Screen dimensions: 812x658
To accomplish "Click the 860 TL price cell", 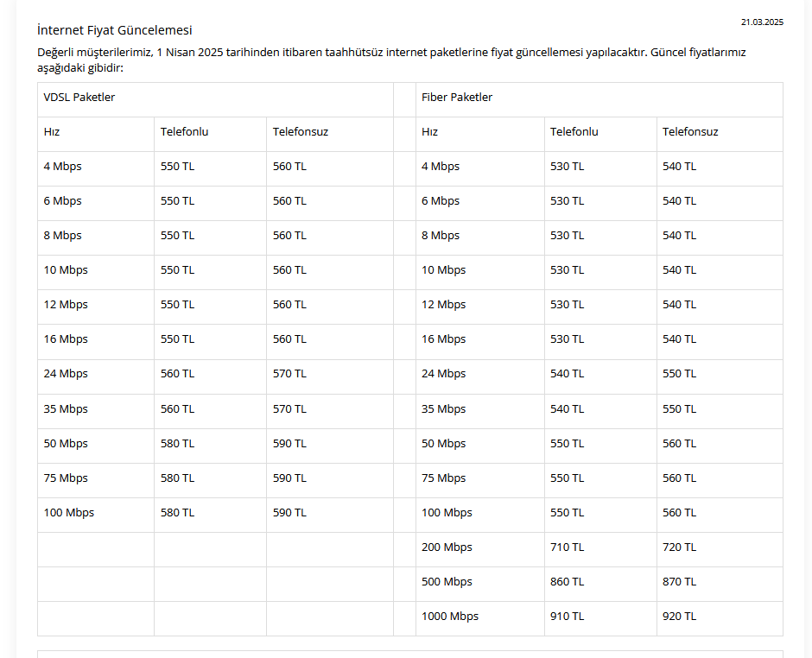I will 567,582.
